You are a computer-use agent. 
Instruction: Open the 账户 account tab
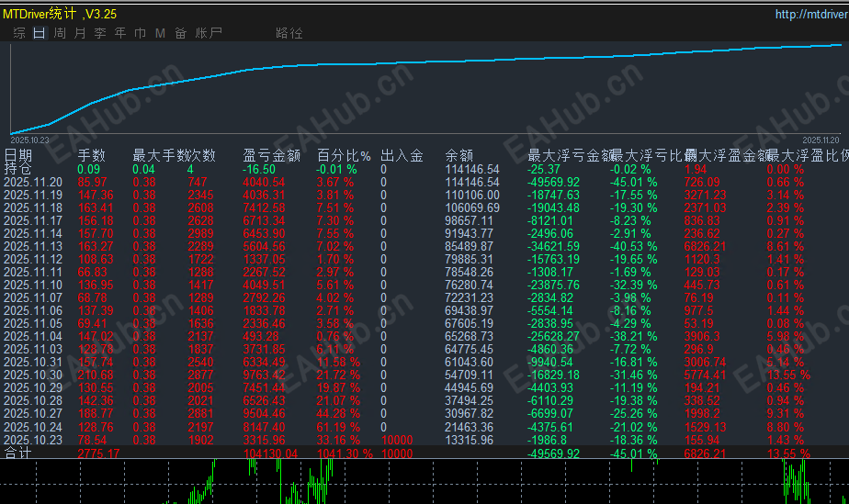[x=209, y=33]
